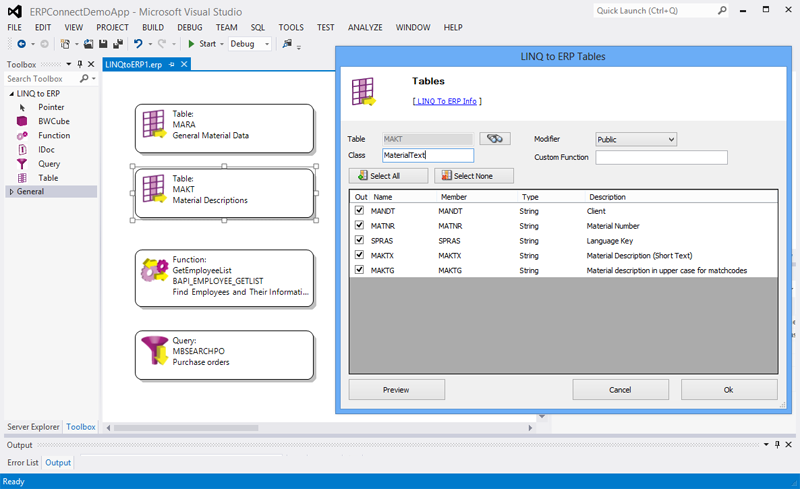Open the Modifier dropdown set to Public
800x489 pixels.
(x=636, y=139)
